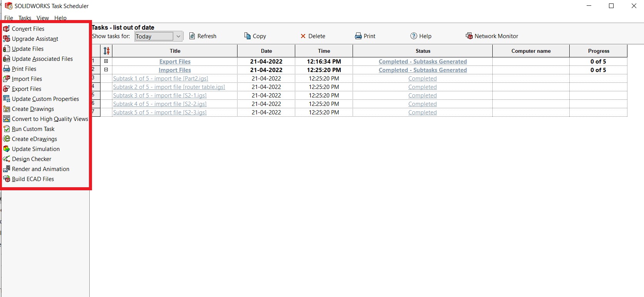Click the Help question mark icon

414,36
